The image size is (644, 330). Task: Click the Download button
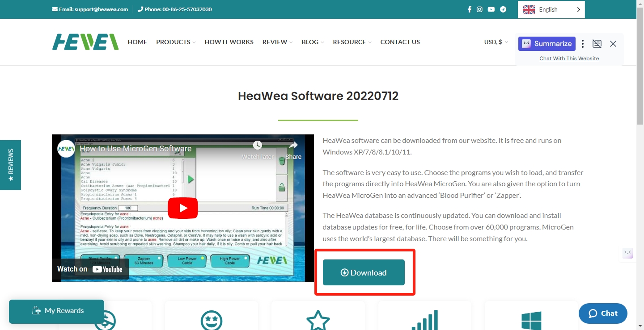pyautogui.click(x=364, y=272)
